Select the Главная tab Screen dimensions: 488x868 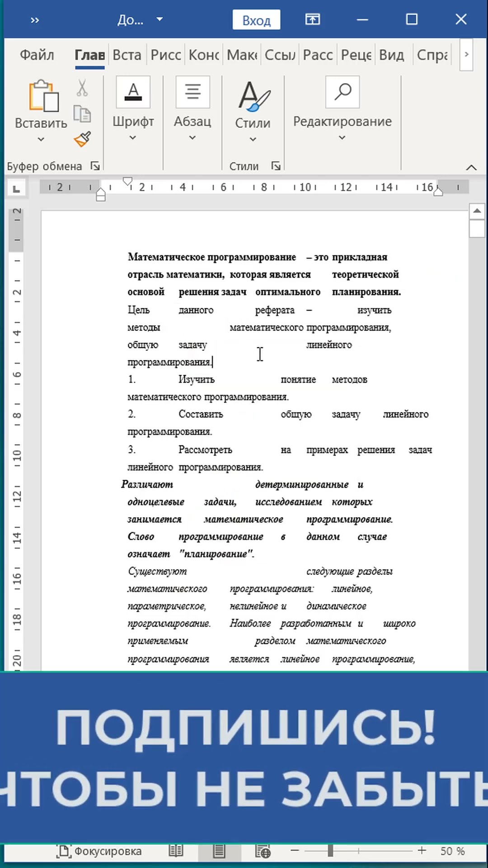pyautogui.click(x=90, y=55)
